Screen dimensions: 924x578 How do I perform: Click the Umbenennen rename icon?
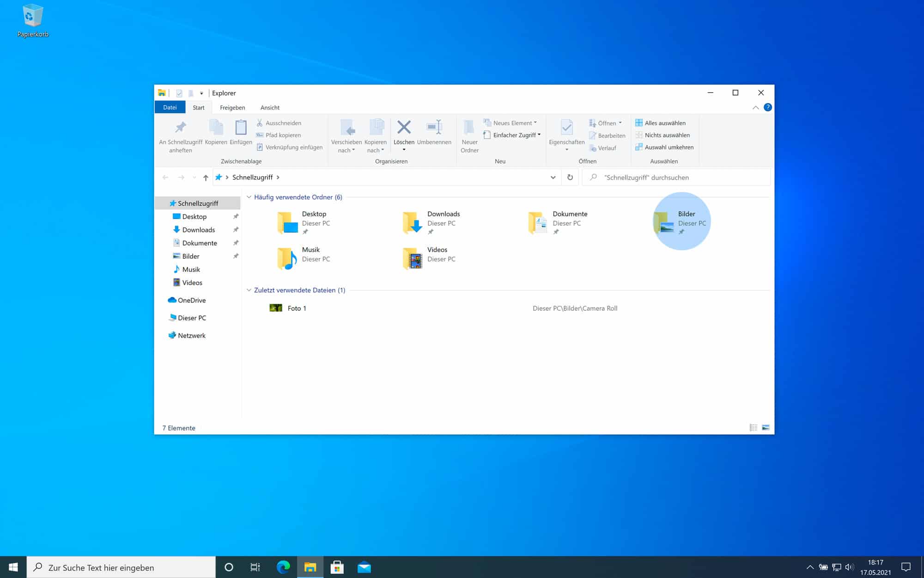pos(434,127)
